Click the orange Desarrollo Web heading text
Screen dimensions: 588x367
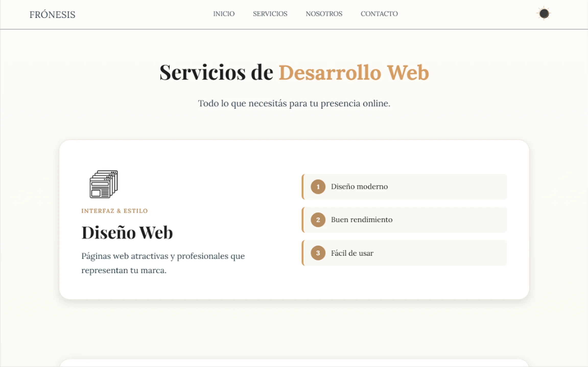[354, 73]
